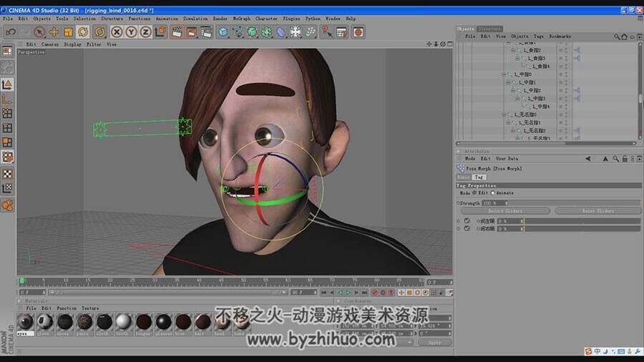Collapse the L_中指2 tree node
644x362 pixels.
pos(513,90)
